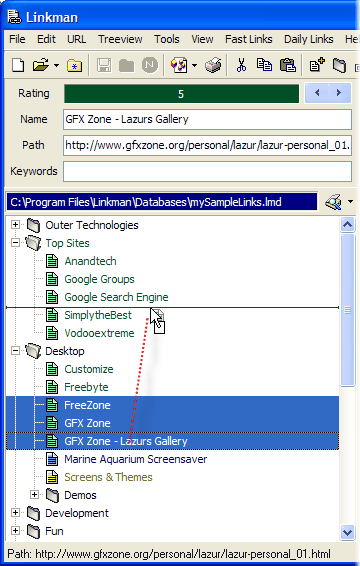Viewport: 360px width, 566px height.
Task: Click the Name field with GFX Zone text
Action: (207, 119)
